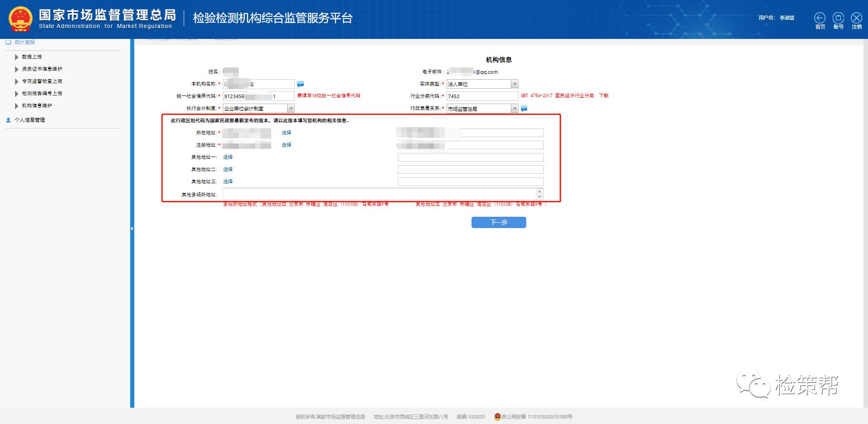This screenshot has width=868, height=424.
Task: Click the 下载 link beside 行业分类代码
Action: pos(605,95)
